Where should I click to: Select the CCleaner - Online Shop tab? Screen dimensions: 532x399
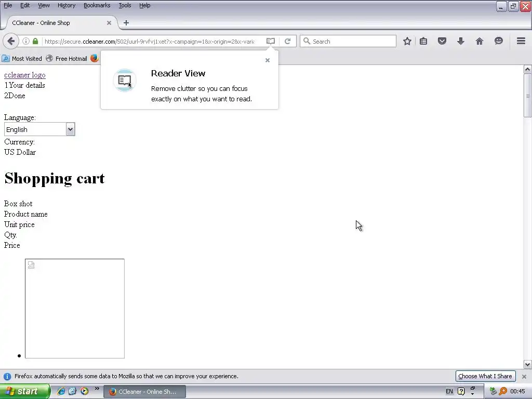pos(61,23)
